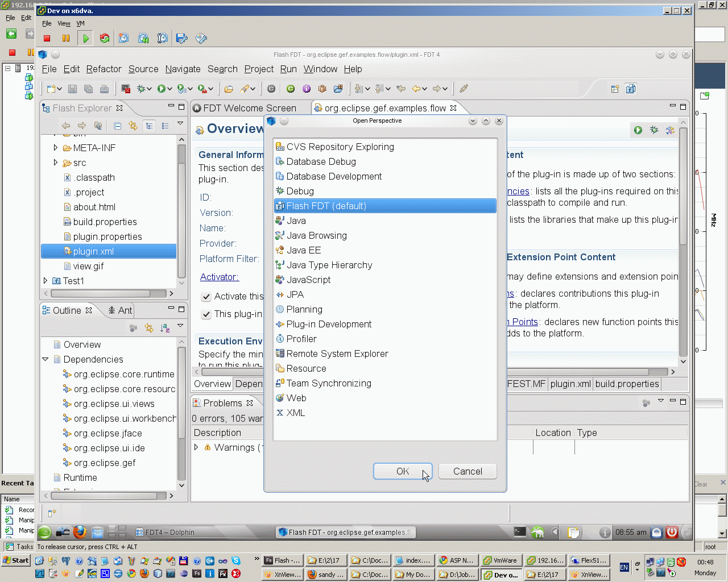Click the Firefox icon in the VM's panel
The height and width of the screenshot is (582, 728).
[80, 532]
